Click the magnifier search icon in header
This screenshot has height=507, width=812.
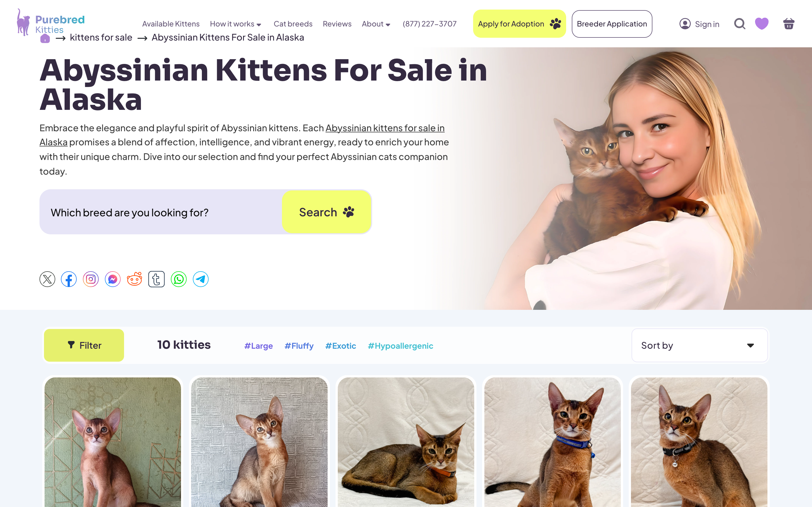click(740, 24)
